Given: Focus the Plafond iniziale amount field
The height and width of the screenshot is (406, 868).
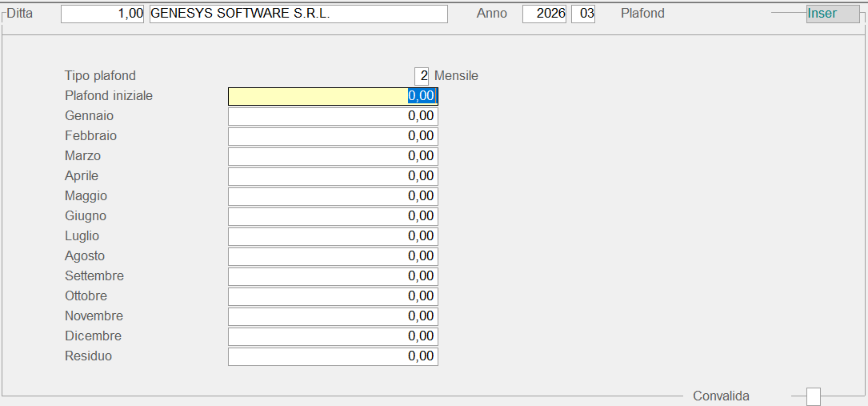Looking at the screenshot, I should (x=333, y=96).
